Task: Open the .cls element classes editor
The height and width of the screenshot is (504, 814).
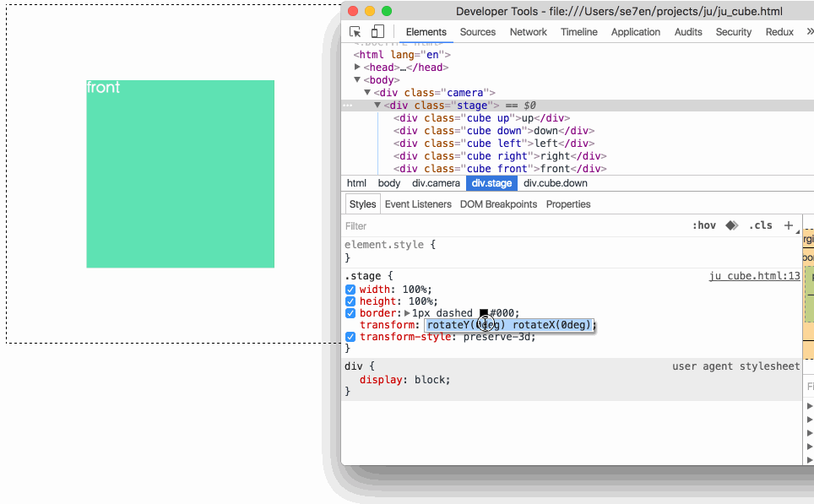Action: (759, 225)
